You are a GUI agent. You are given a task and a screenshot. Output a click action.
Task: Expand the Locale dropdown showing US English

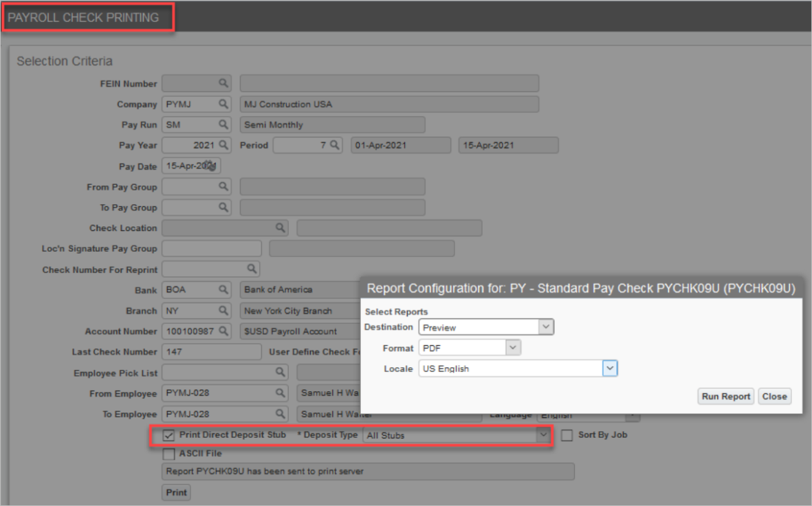pyautogui.click(x=610, y=368)
